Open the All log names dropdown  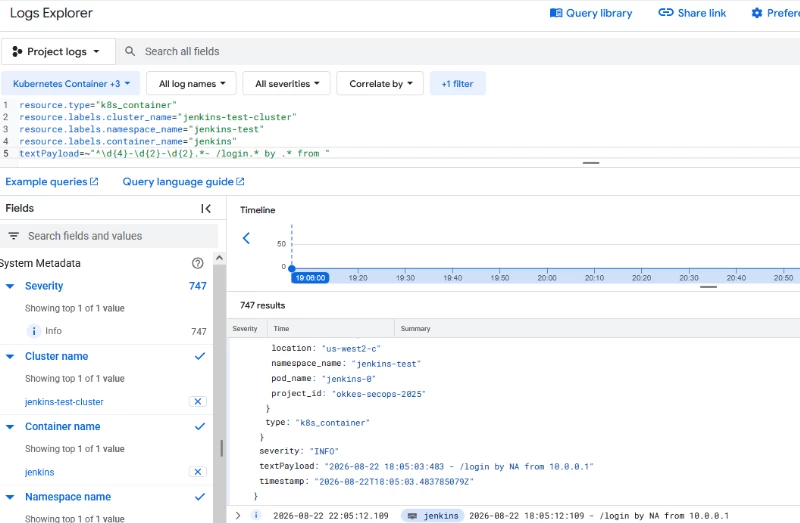point(191,84)
